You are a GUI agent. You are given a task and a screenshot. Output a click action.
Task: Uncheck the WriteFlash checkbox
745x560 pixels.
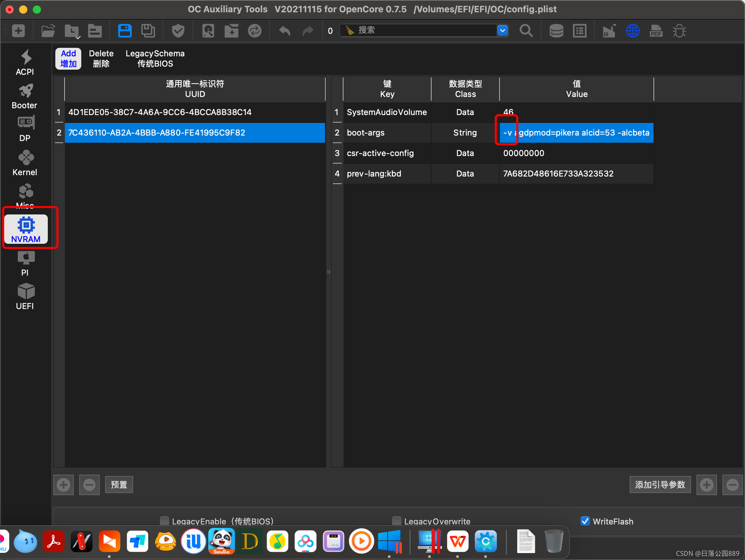click(x=585, y=521)
